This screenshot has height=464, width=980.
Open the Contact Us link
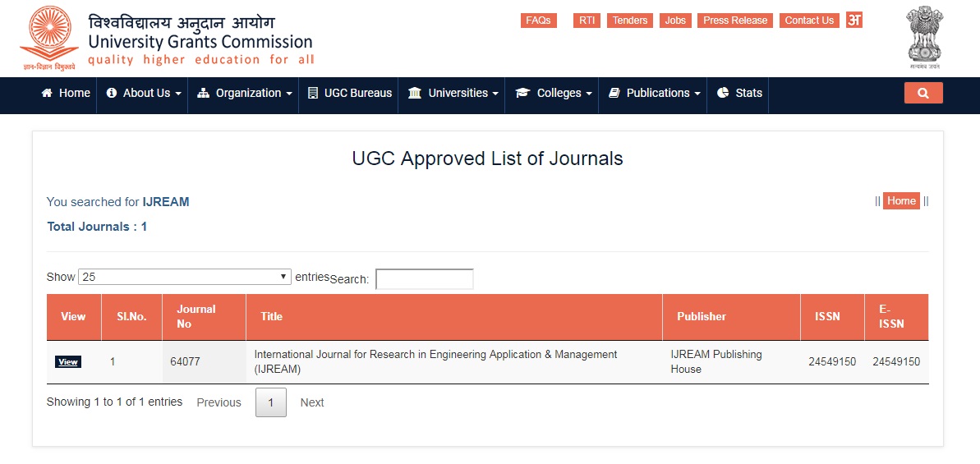[x=809, y=20]
